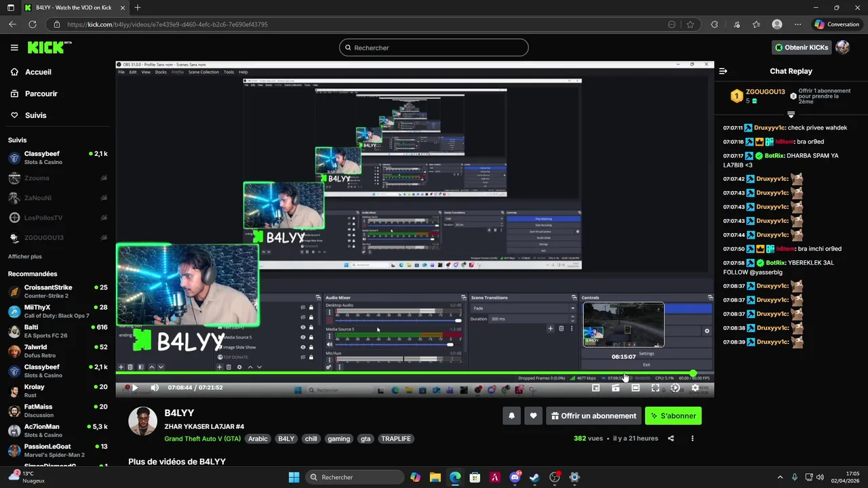Screen dimensions: 868x488
Task: Click the B4LYY streamer avatar
Action: point(143,422)
